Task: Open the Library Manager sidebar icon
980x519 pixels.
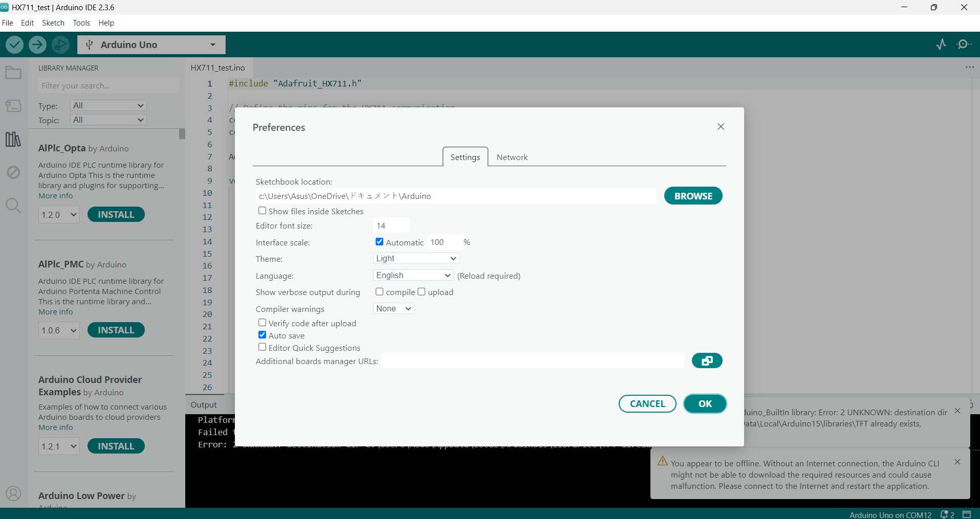Action: (13, 139)
